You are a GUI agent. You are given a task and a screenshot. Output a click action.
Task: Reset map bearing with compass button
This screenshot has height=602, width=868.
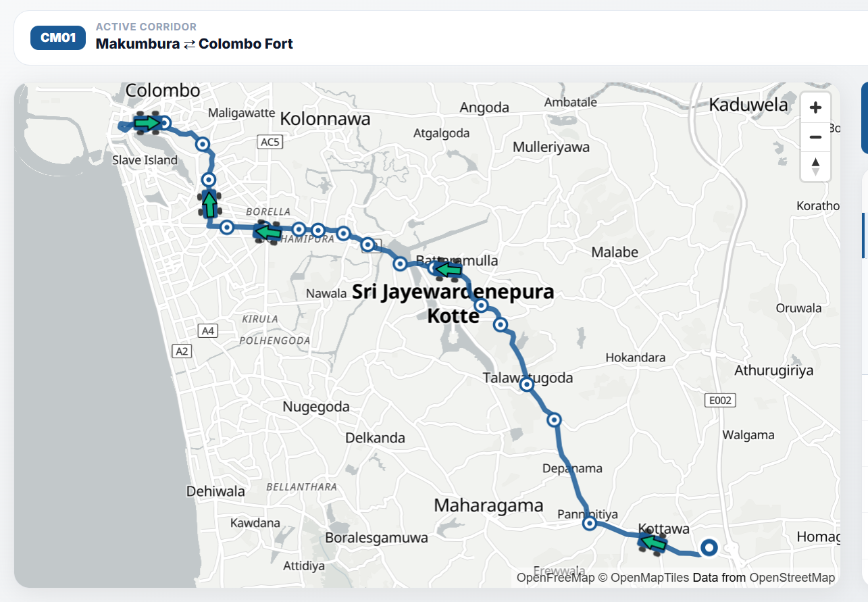click(x=815, y=166)
